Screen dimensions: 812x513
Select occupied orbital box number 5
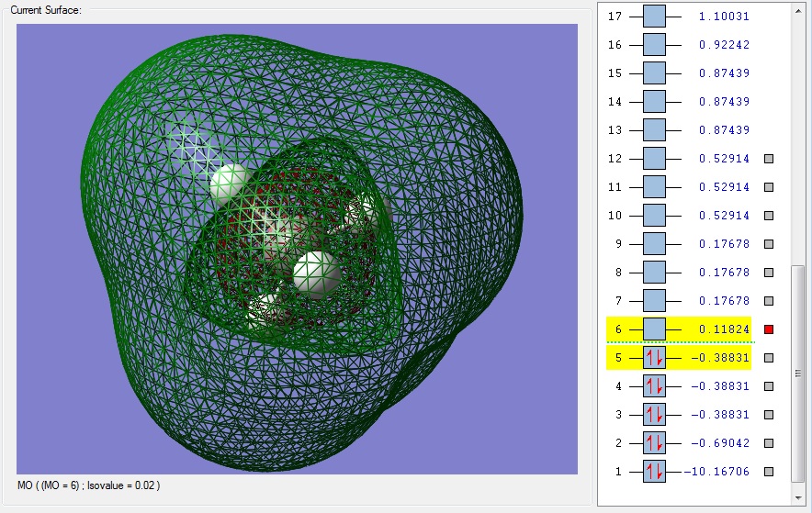pyautogui.click(x=655, y=358)
